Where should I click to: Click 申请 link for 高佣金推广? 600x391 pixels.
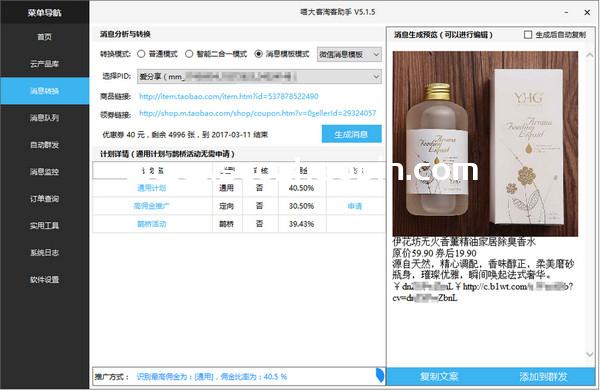click(x=355, y=206)
